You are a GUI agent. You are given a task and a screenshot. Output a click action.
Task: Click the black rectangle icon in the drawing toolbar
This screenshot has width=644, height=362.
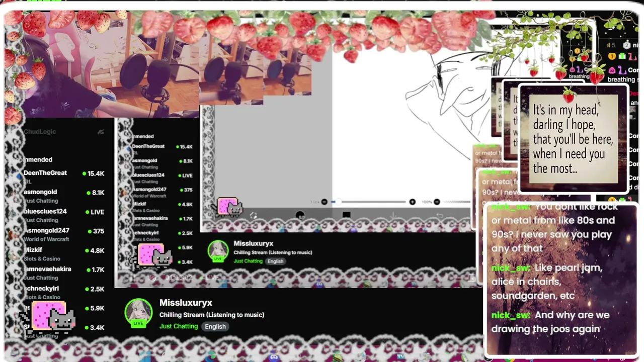[x=346, y=215]
